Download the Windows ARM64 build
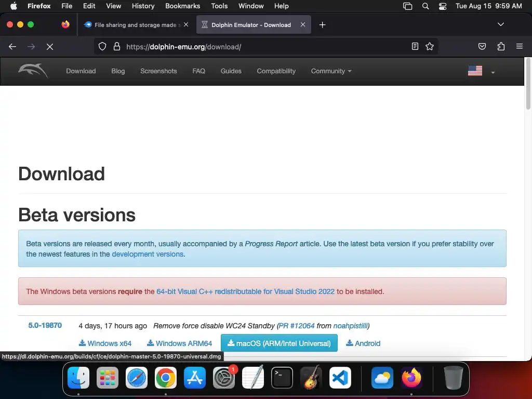The height and width of the screenshot is (399, 532). click(x=179, y=343)
